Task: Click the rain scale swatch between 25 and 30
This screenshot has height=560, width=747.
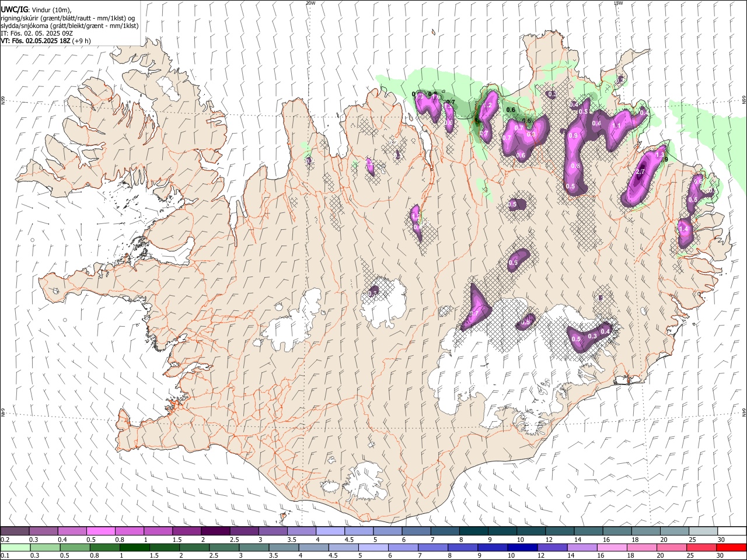Action: coord(700,547)
